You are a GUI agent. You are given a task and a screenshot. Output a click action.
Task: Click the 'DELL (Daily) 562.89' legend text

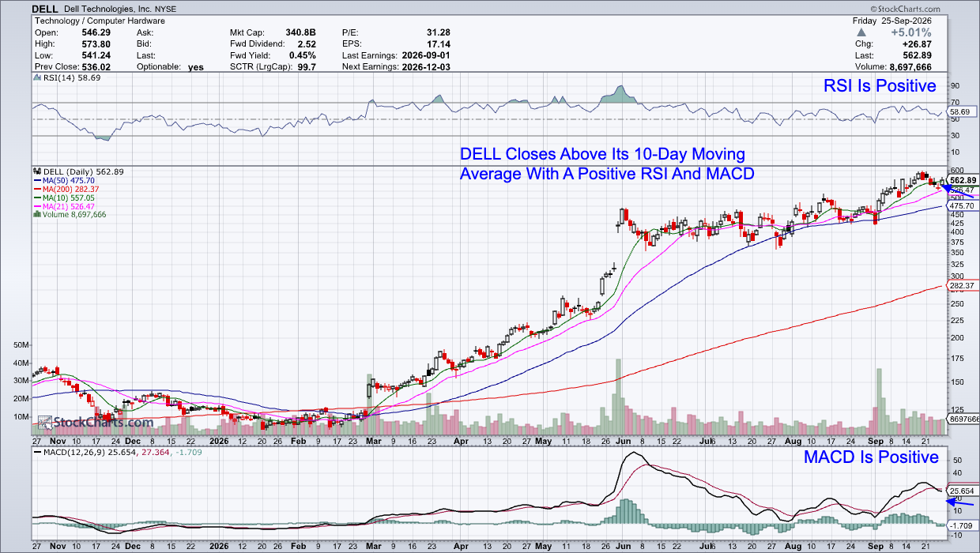click(83, 171)
